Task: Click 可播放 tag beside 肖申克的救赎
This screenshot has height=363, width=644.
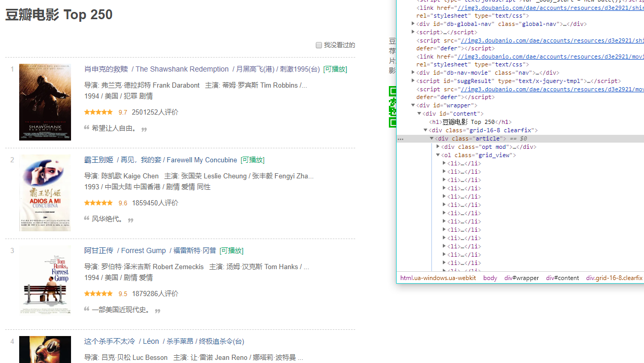Action: pyautogui.click(x=335, y=69)
